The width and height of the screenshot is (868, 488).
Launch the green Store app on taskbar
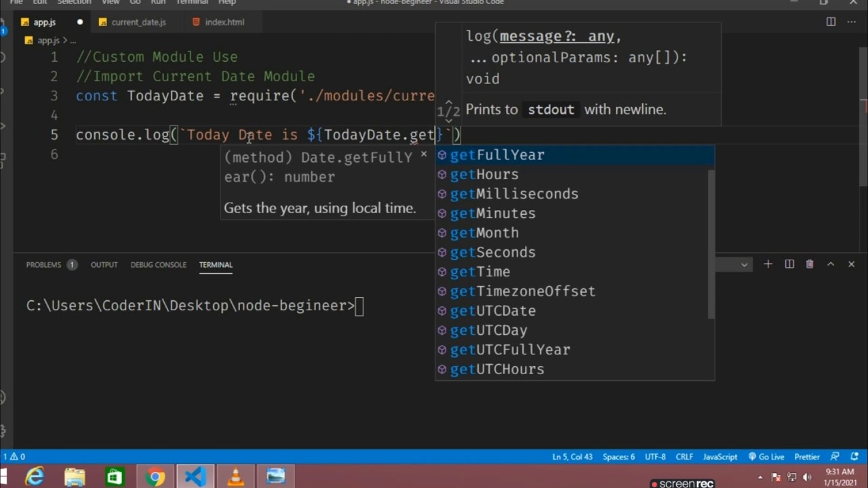[x=115, y=477]
